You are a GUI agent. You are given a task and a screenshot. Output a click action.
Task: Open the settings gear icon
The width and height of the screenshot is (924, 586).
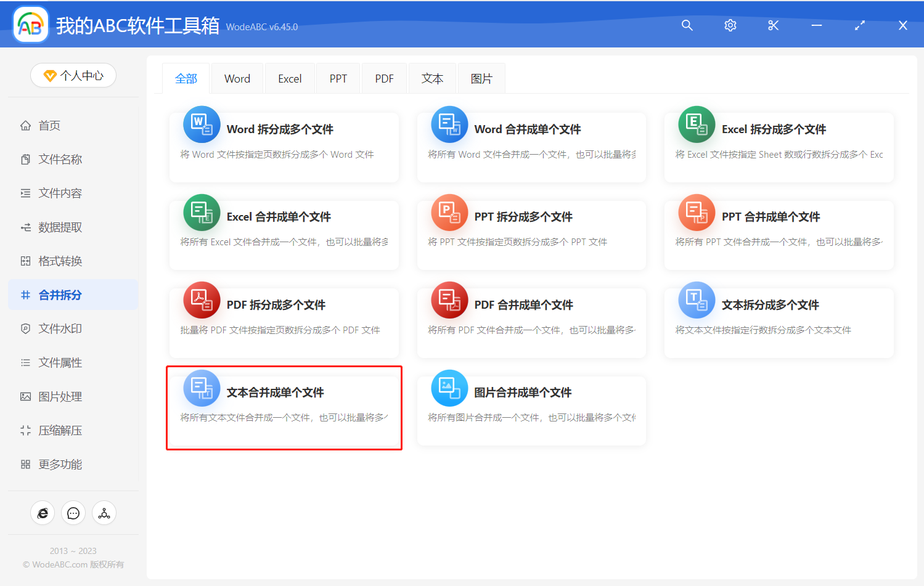(x=730, y=25)
